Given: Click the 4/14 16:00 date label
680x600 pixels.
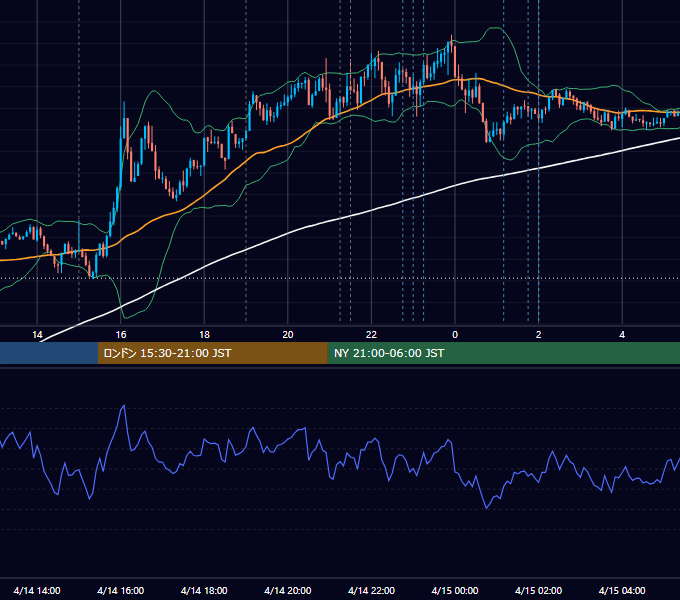Looking at the screenshot, I should 121,590.
